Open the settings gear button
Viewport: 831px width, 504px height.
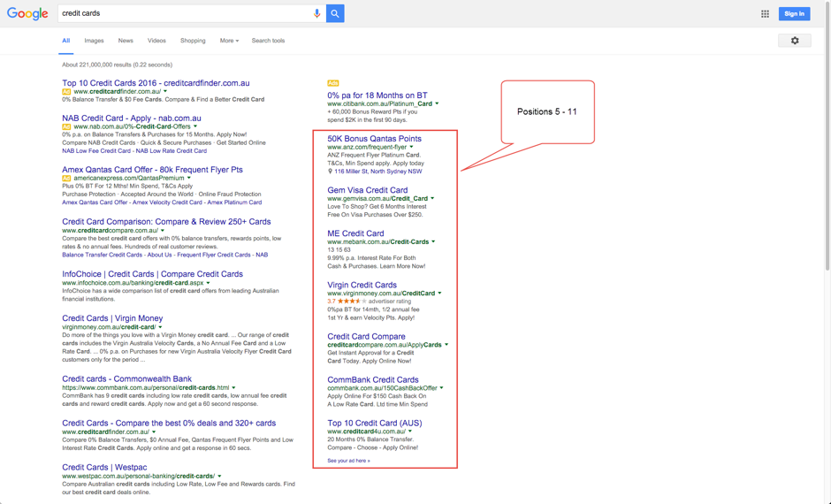(795, 41)
